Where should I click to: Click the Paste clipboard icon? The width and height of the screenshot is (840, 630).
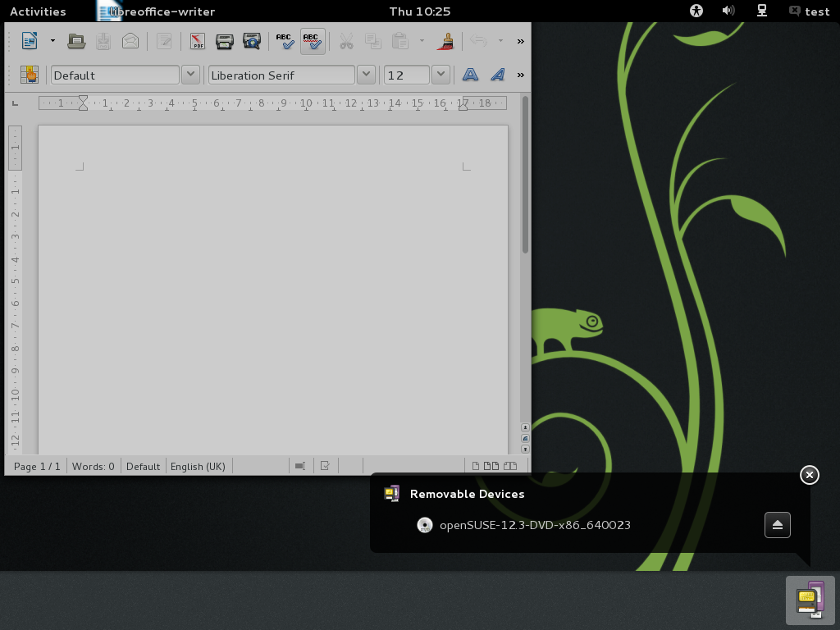point(400,41)
